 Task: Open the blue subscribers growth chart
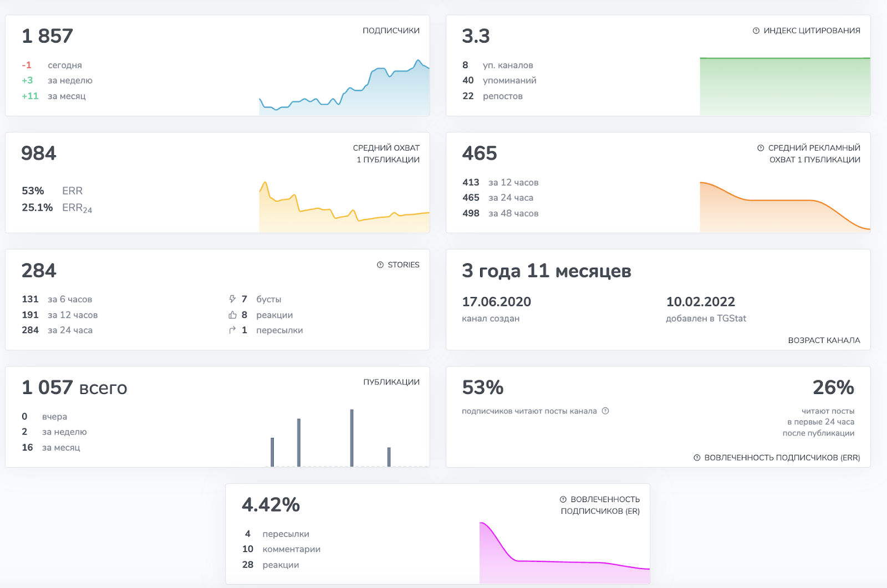point(344,87)
